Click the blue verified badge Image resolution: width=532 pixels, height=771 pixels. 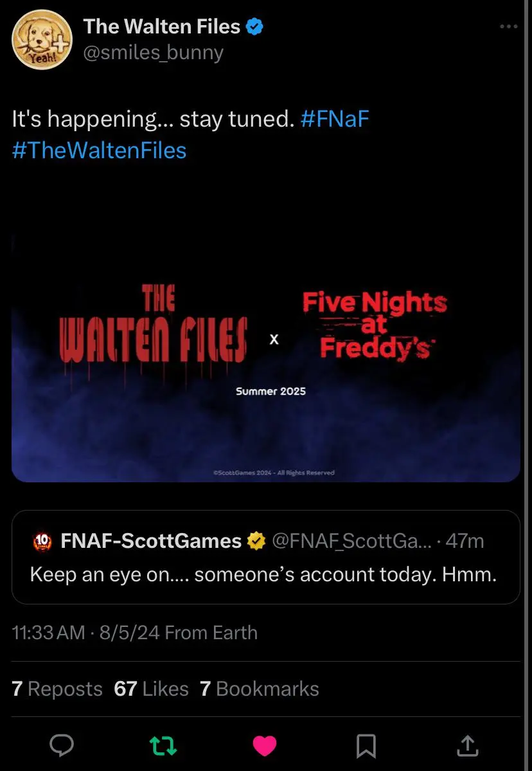pyautogui.click(x=255, y=27)
